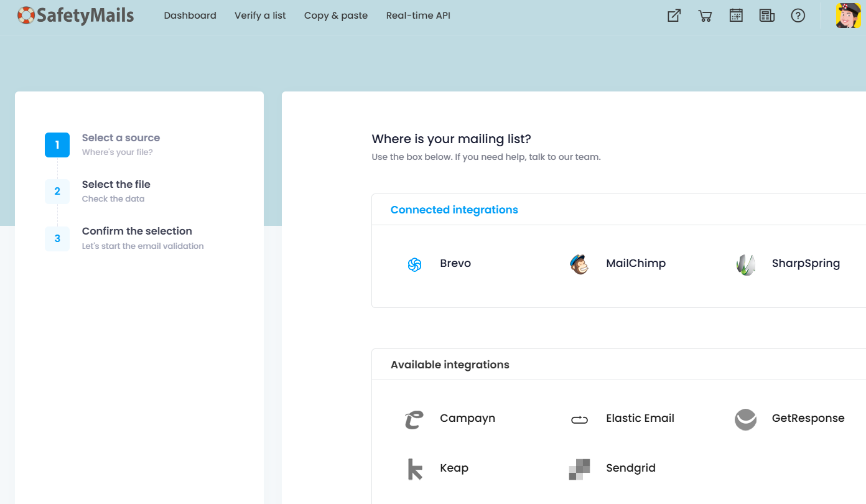Click the step 3 number badge

click(x=57, y=238)
